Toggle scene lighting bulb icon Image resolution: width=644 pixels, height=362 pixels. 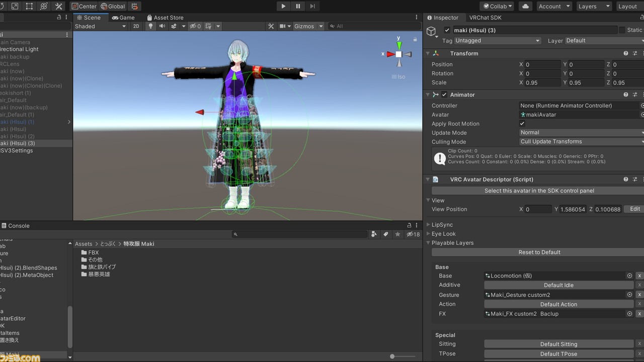(x=150, y=26)
